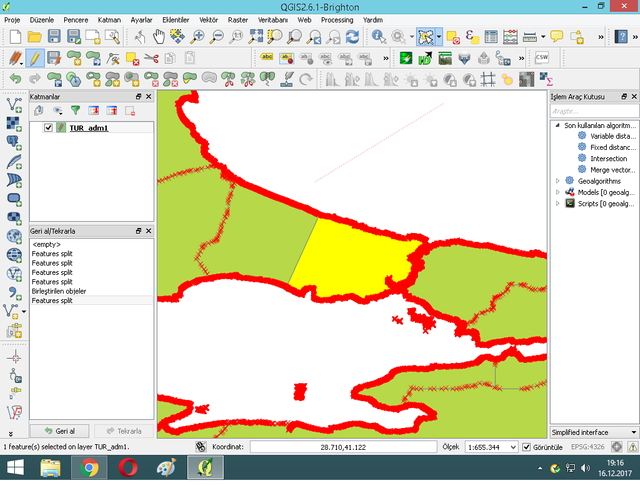The image size is (640, 486).
Task: Open the Raster menu
Action: coord(238,20)
